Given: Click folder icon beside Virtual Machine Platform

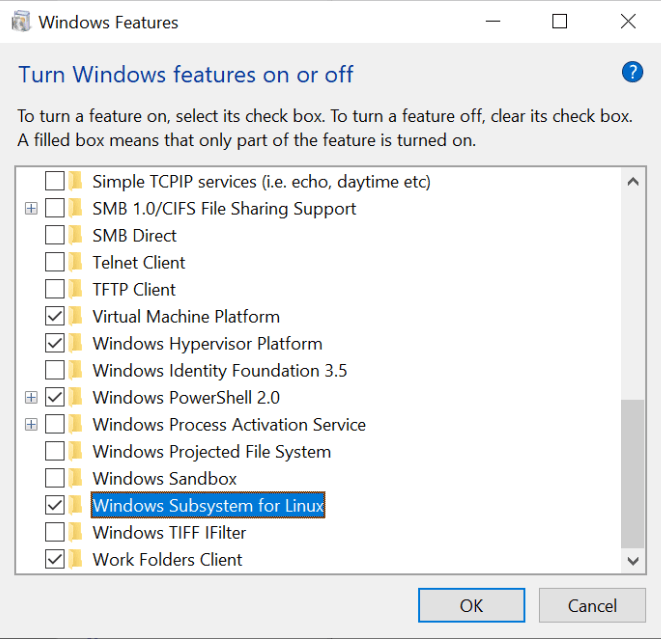Looking at the screenshot, I should click(76, 317).
